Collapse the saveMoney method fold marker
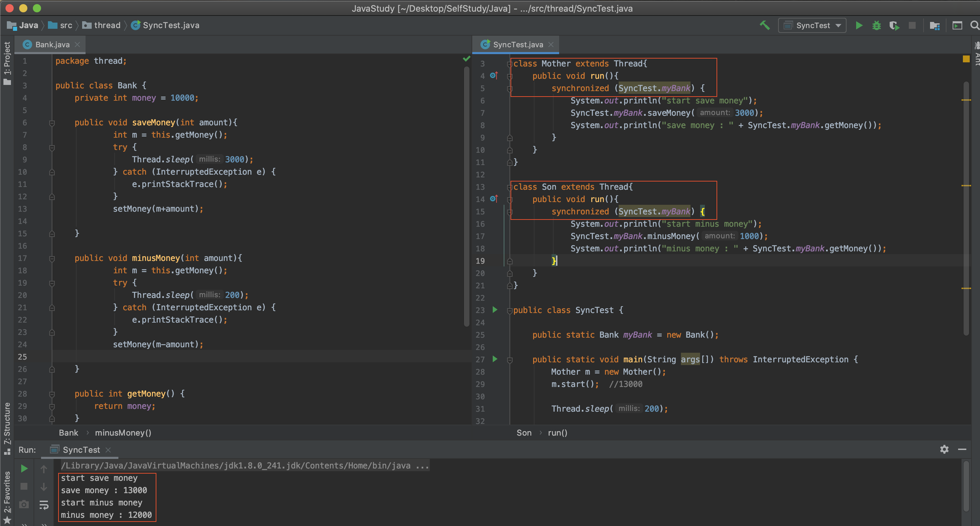 click(x=52, y=123)
